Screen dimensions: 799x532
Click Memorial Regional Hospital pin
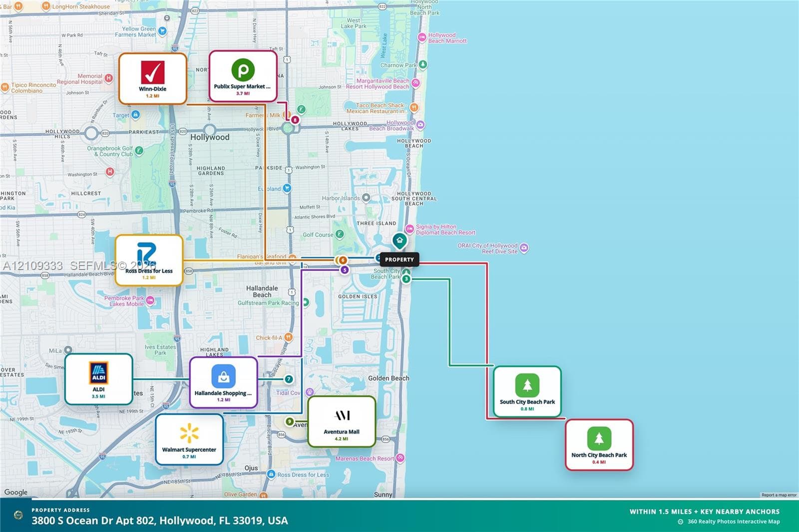click(108, 78)
